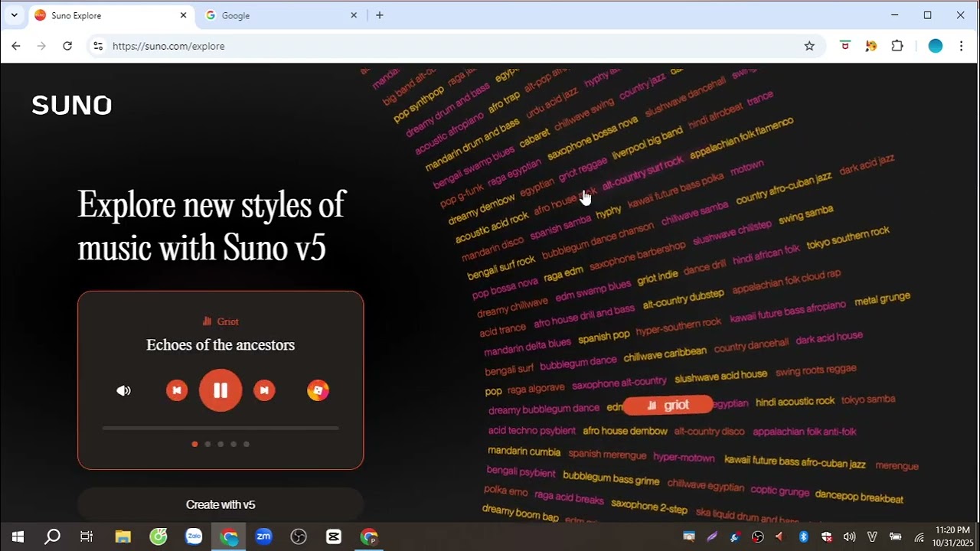The width and height of the screenshot is (980, 551).
Task: Select the 'chillwave caribbean' style
Action: pos(665,355)
